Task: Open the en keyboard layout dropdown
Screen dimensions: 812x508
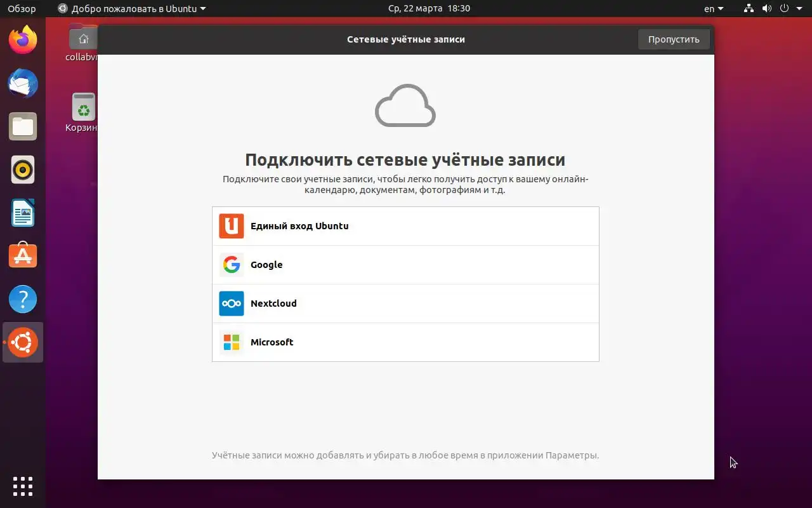Action: (x=714, y=9)
